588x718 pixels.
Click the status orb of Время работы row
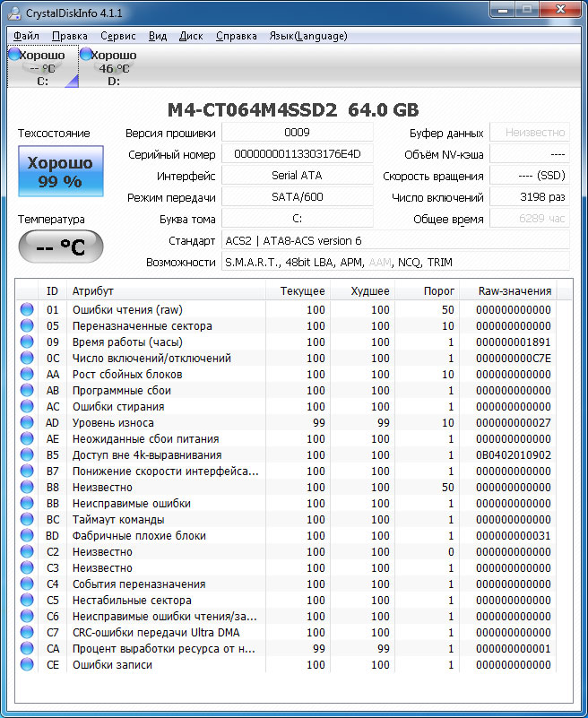tap(27, 342)
